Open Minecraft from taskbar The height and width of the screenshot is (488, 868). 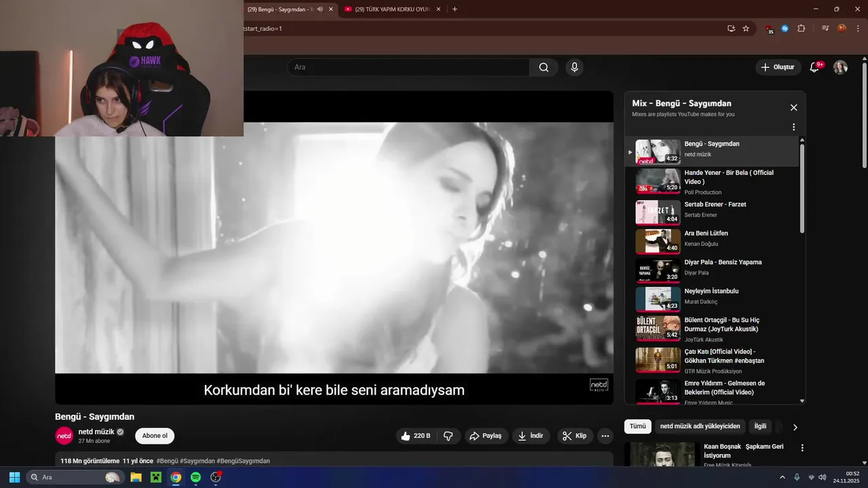(x=156, y=477)
